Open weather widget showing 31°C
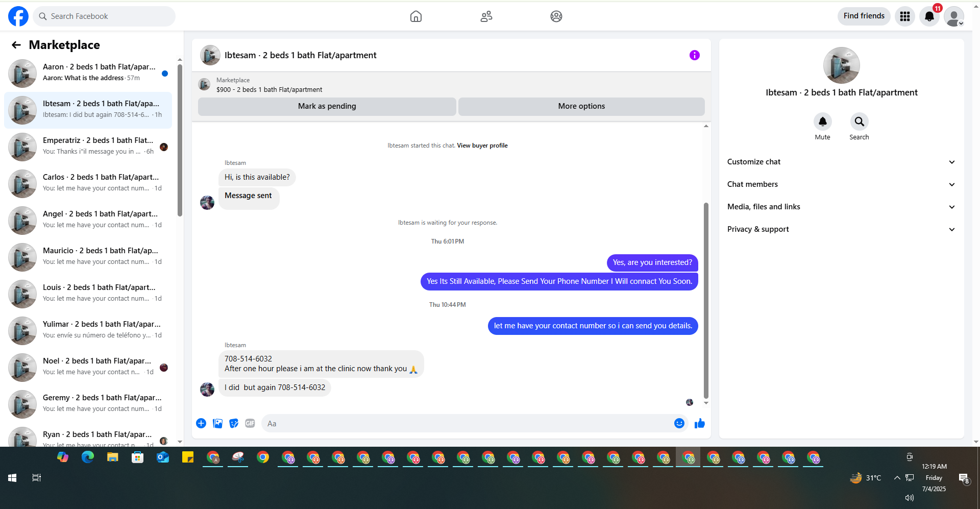 pos(866,478)
